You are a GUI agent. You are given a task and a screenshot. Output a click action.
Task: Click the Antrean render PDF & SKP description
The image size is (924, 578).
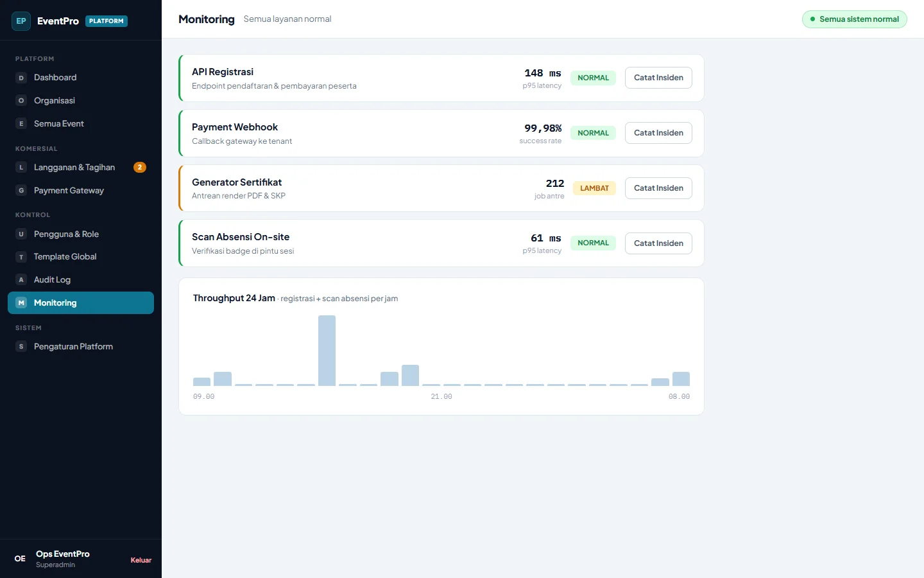(x=239, y=196)
